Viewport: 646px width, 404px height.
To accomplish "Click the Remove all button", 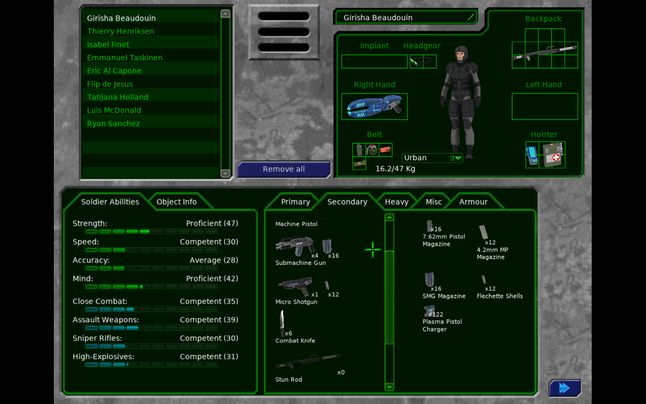I will 284,169.
